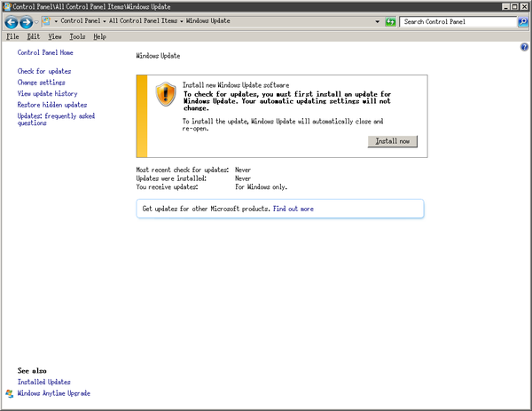Click the Install now button
The width and height of the screenshot is (532, 411).
[x=393, y=141]
